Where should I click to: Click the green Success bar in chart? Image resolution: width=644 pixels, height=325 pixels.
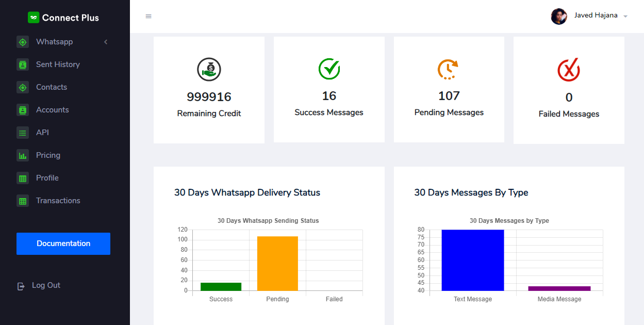(x=221, y=287)
